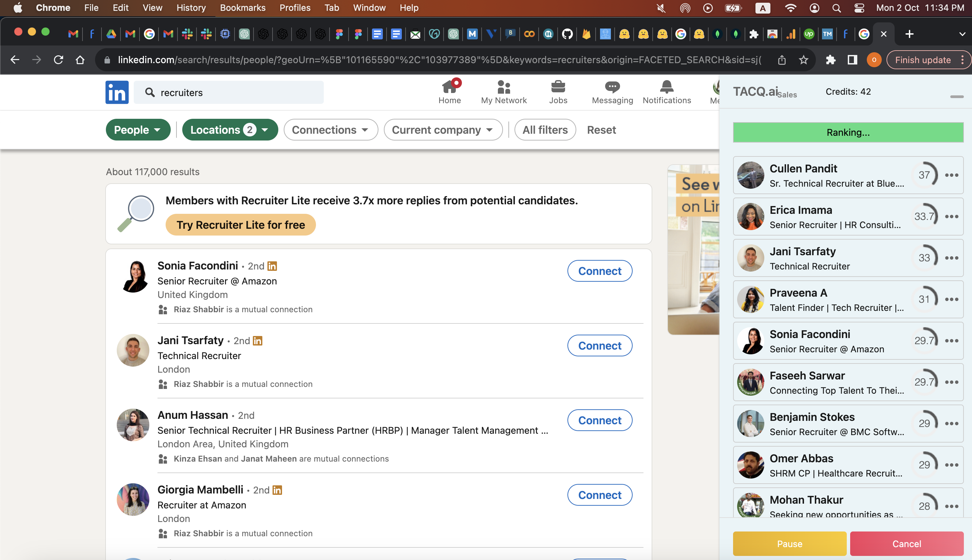Screen dimensions: 972x560
Task: Open the History menu
Action: tap(191, 8)
